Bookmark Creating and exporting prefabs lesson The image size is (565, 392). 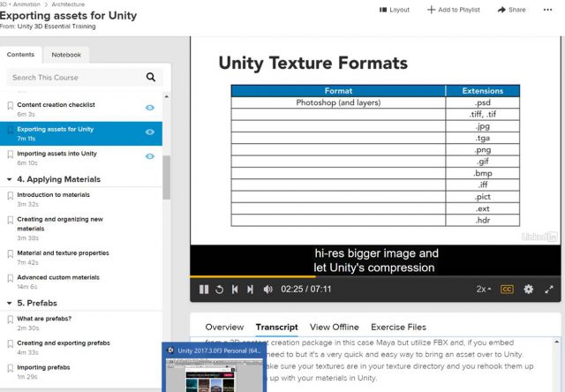tap(10, 344)
